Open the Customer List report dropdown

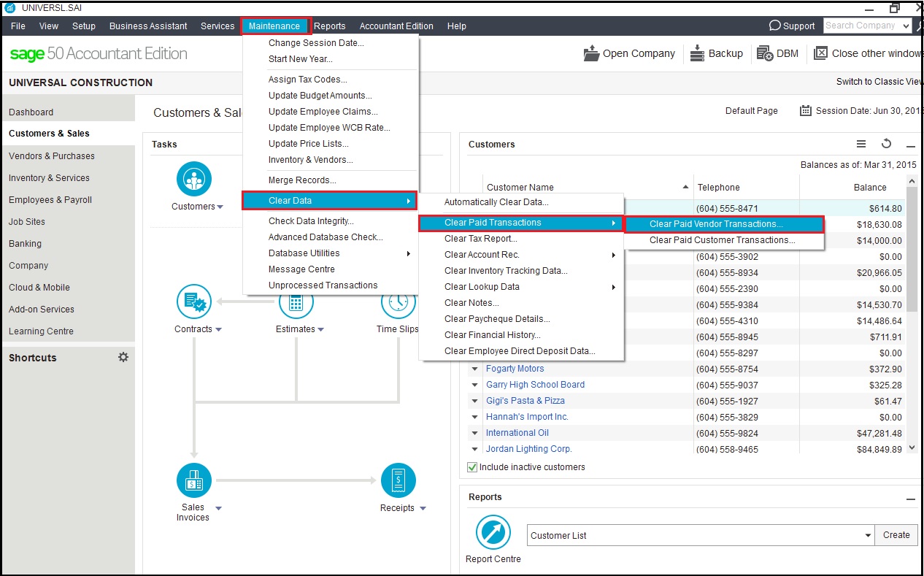point(868,535)
